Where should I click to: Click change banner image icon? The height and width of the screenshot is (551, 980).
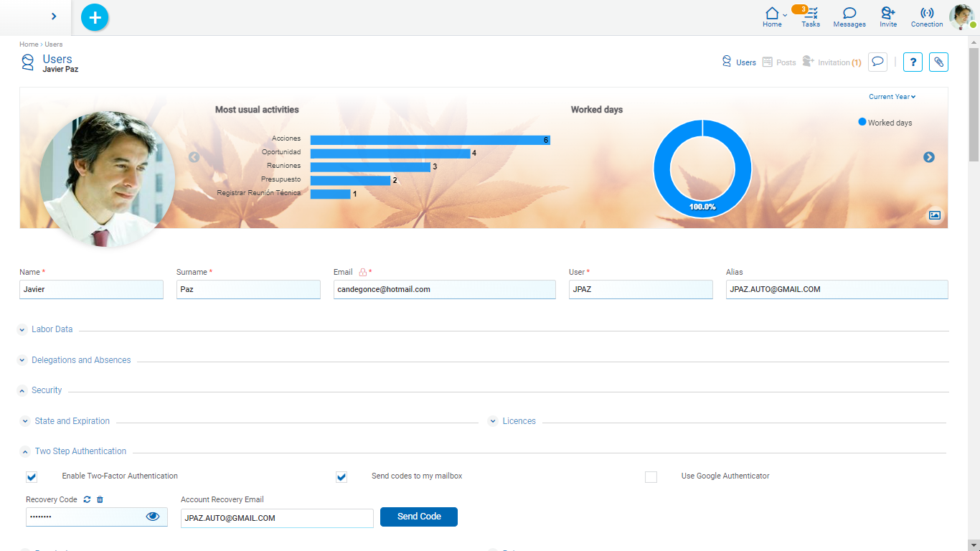(x=934, y=215)
